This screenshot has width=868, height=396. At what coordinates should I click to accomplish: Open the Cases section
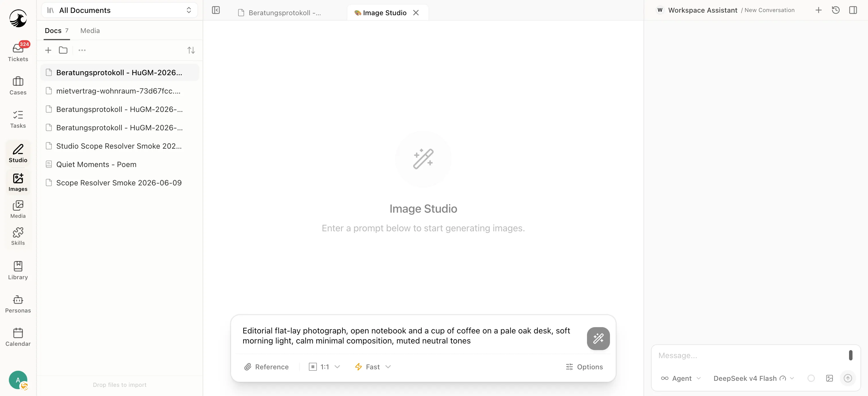click(x=18, y=86)
